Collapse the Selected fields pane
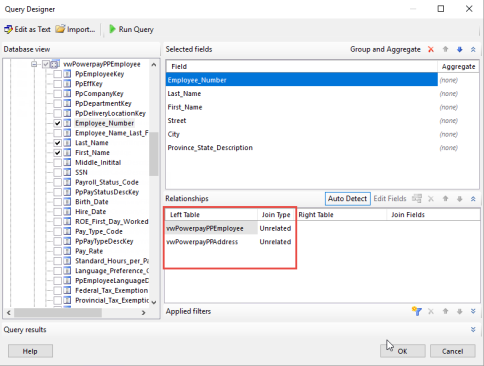Viewport: 484px width, 366px height. point(473,49)
